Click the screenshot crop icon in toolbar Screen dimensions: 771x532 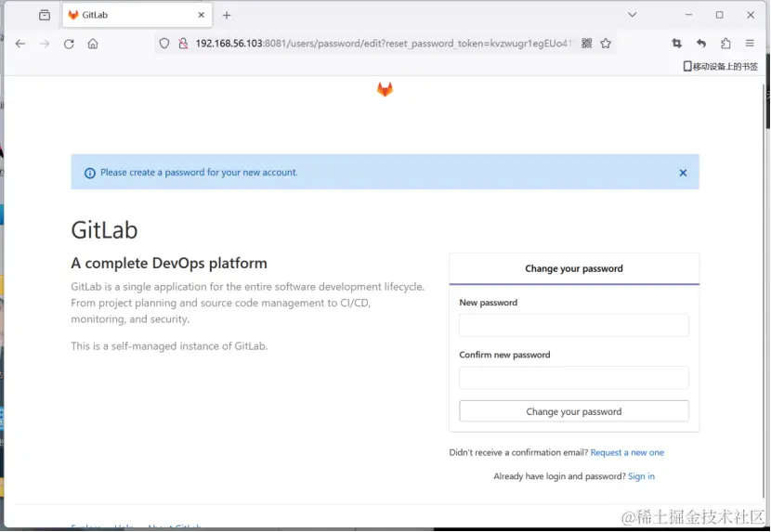click(x=677, y=44)
